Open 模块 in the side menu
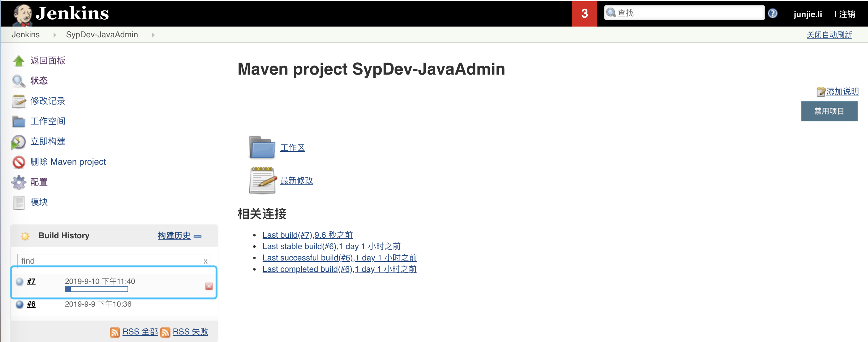This screenshot has width=868, height=342. click(x=39, y=202)
